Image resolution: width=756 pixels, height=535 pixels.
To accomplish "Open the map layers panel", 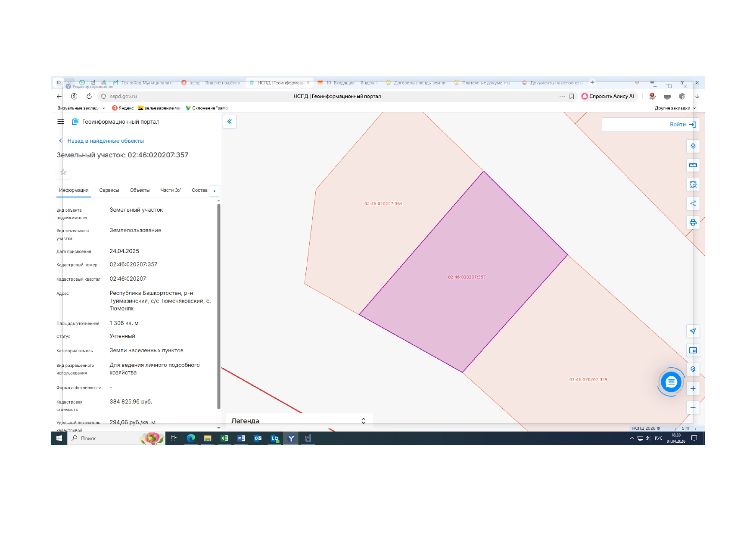I will click(x=693, y=146).
